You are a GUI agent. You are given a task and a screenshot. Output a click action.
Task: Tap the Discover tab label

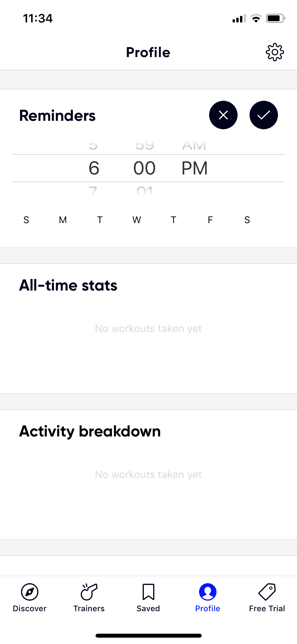(30, 609)
